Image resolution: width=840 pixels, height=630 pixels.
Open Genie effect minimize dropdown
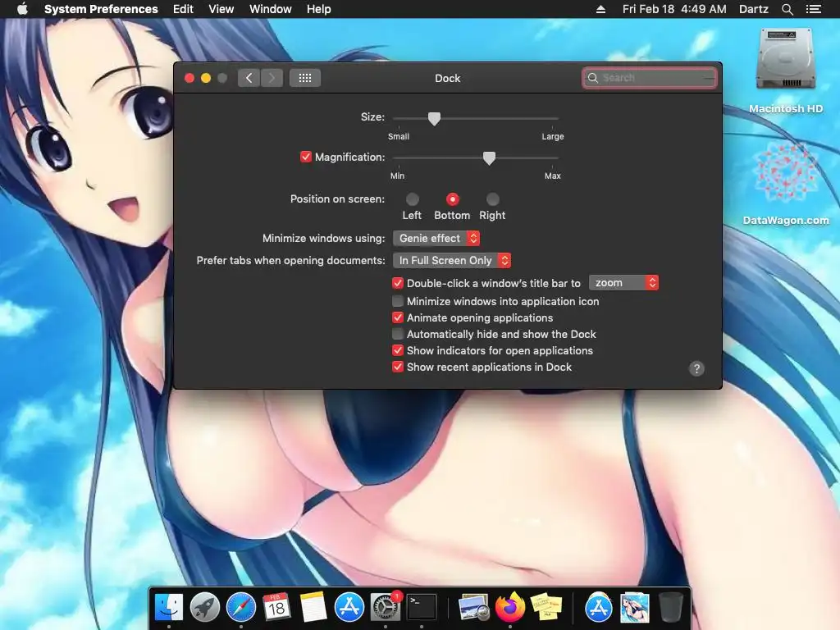[436, 239]
